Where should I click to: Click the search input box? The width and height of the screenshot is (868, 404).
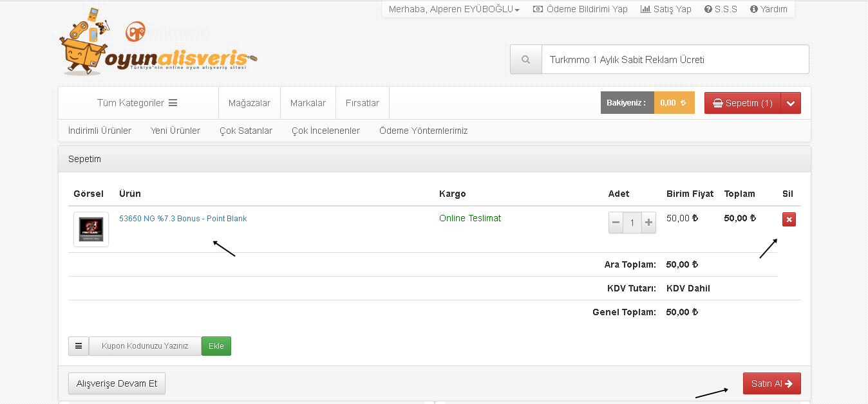675,60
